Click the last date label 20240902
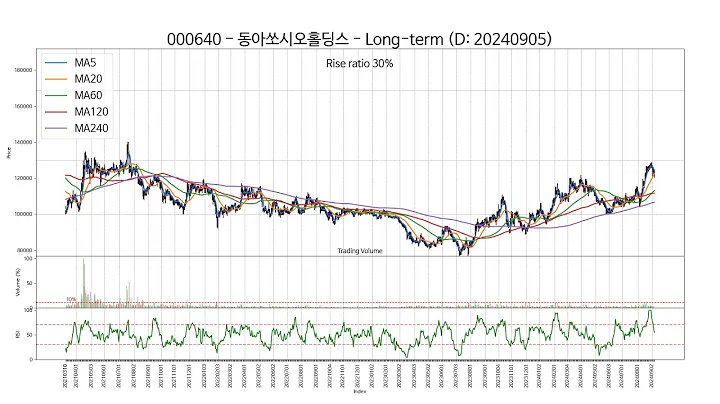Image resolution: width=720 pixels, height=404 pixels. point(652,376)
